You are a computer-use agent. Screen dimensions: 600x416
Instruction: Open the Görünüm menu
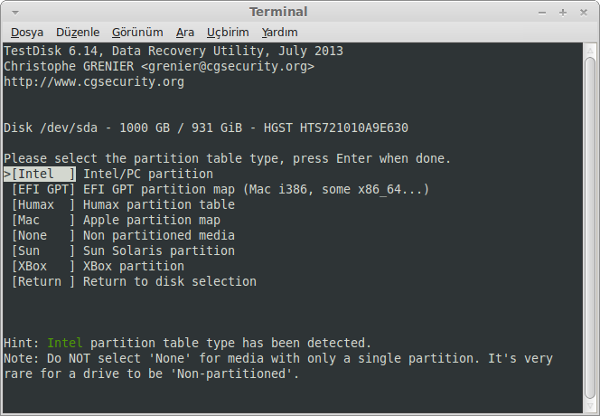137,32
